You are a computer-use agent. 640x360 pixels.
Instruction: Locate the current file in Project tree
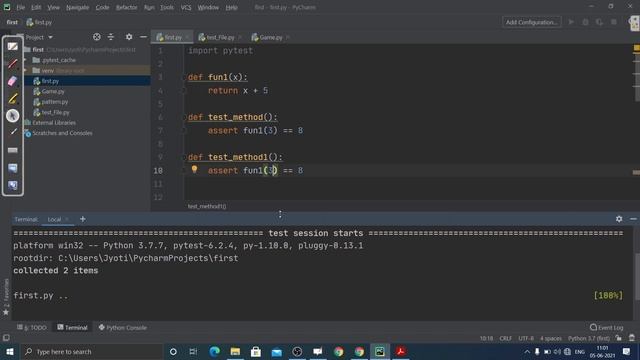[97, 37]
